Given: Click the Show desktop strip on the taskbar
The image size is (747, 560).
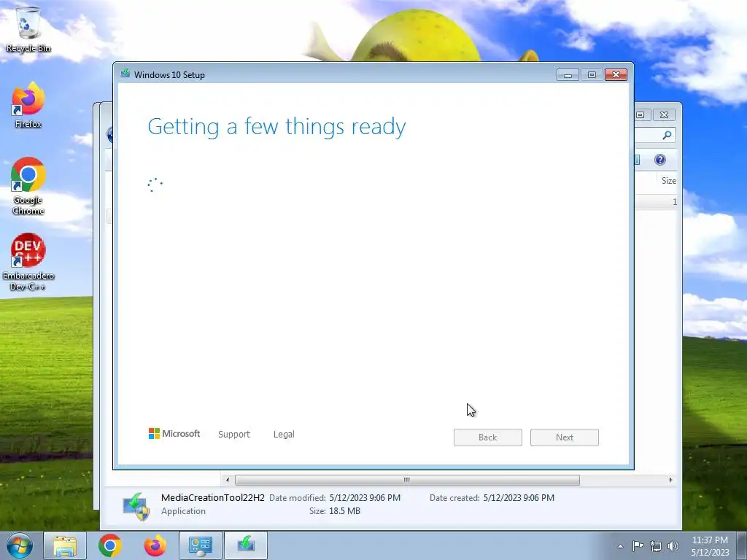Looking at the screenshot, I should click(x=742, y=545).
